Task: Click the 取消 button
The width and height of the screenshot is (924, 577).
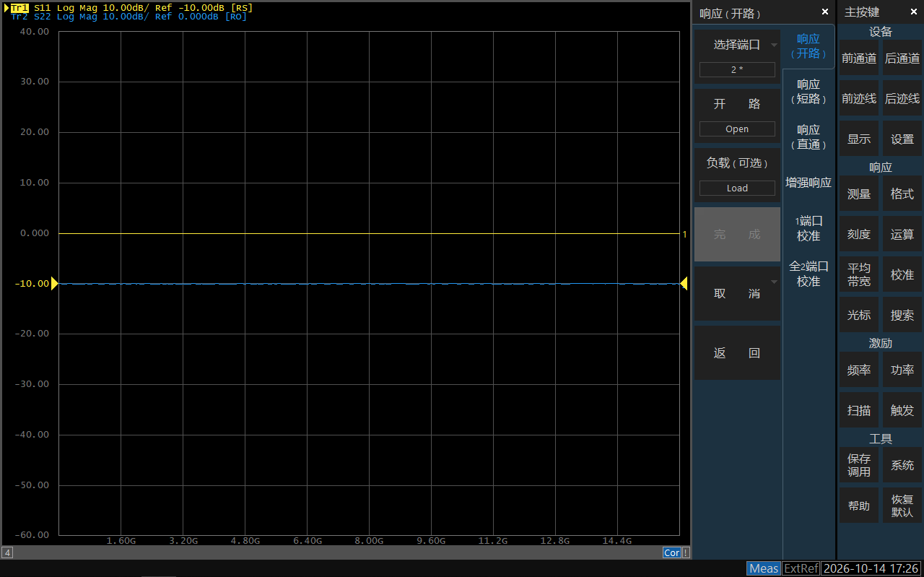Action: click(737, 293)
